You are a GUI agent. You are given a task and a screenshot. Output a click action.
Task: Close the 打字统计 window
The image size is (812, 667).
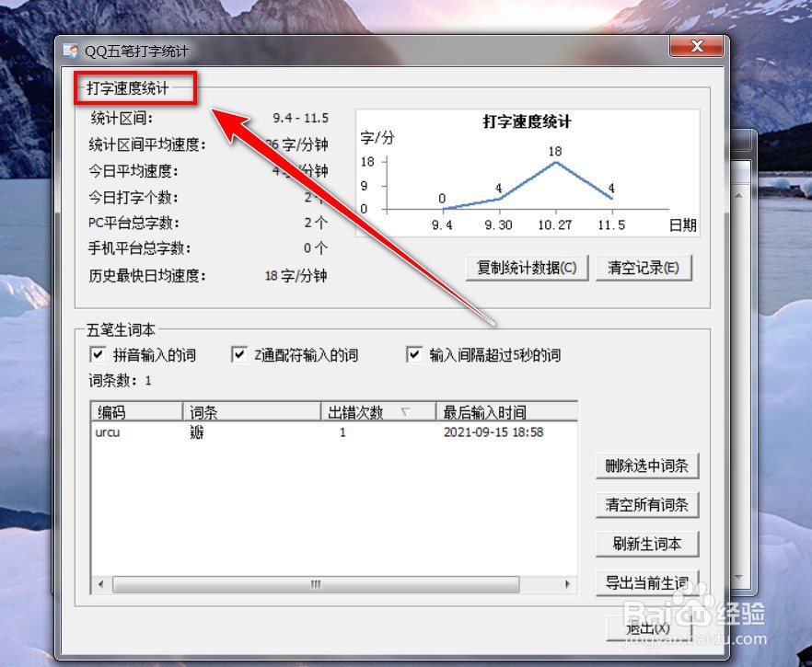point(697,46)
